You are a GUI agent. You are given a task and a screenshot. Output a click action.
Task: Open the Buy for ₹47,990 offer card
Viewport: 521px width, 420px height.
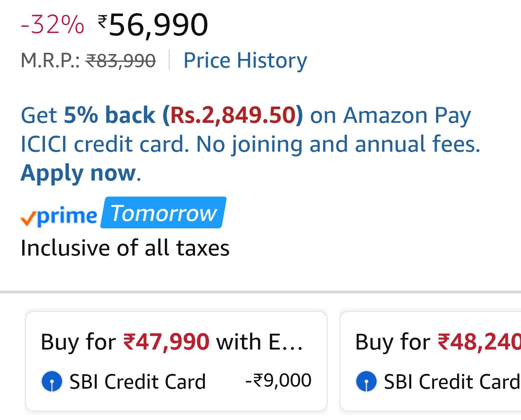(176, 361)
